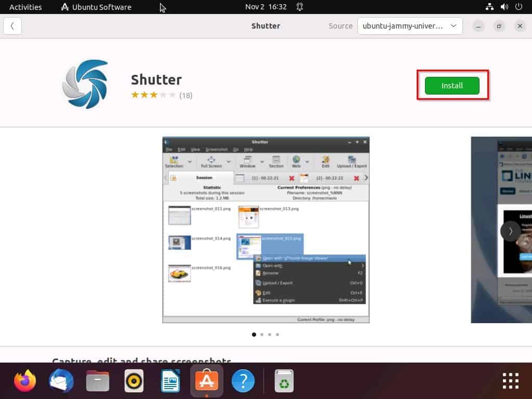
Task: Open Help from the dock
Action: pos(243,381)
